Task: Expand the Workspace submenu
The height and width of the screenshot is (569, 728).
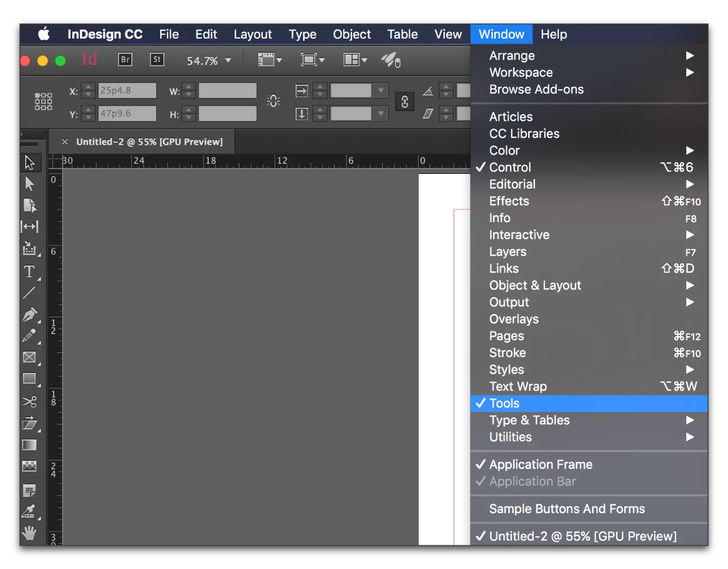Action: pyautogui.click(x=589, y=73)
